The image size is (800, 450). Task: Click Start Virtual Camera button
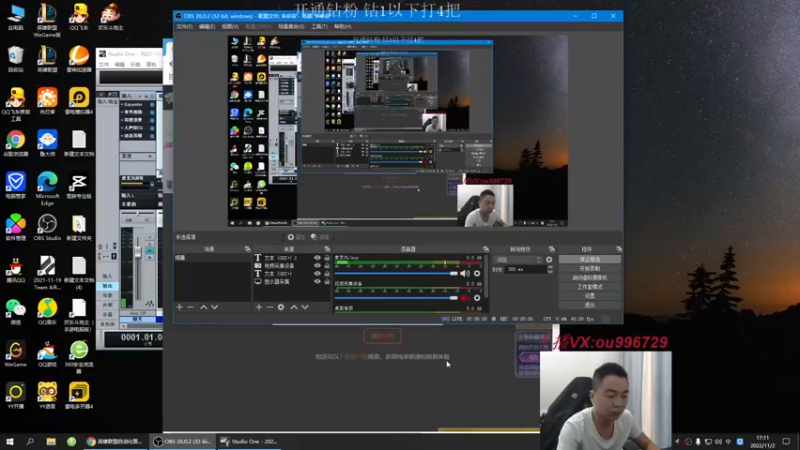pyautogui.click(x=590, y=278)
